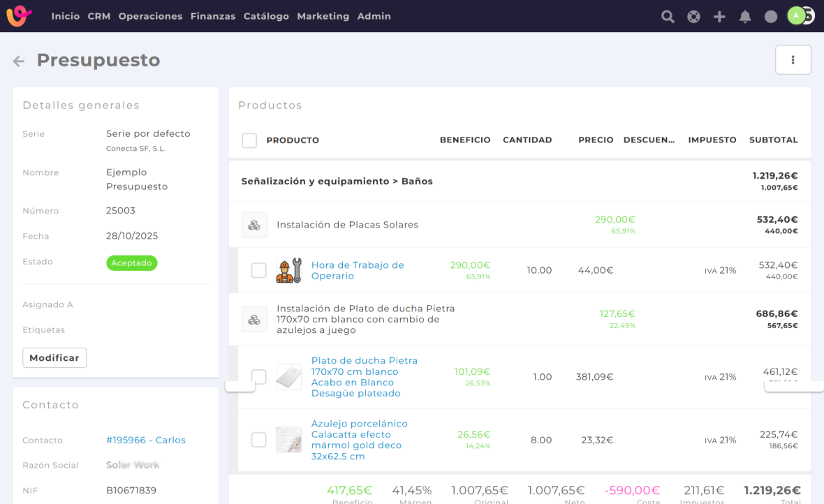Click the Modificar button
This screenshot has height=504, width=824.
point(54,357)
